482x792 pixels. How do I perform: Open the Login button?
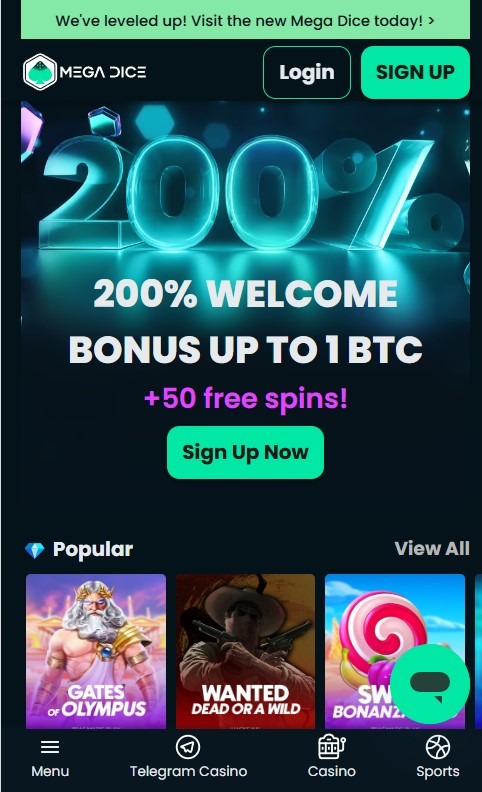307,72
